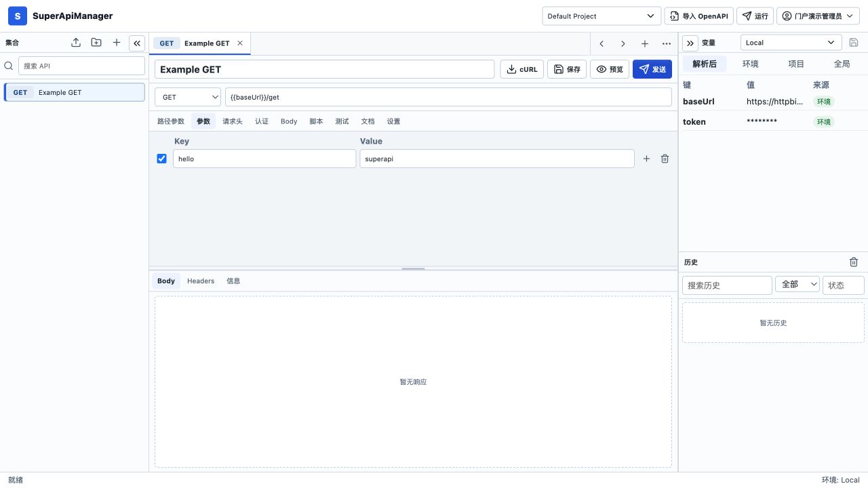Clear history with the trash icon
The width and height of the screenshot is (868, 488).
pyautogui.click(x=854, y=262)
